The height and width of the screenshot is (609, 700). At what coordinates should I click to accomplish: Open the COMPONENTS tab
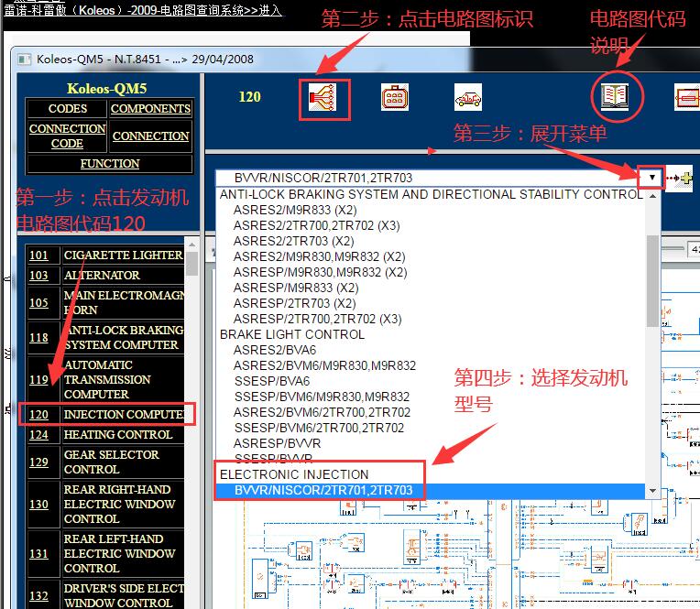(150, 108)
